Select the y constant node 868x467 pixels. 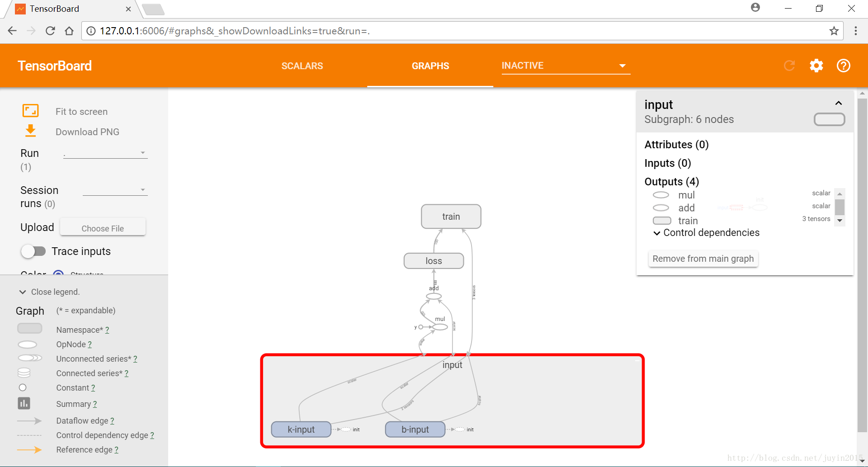[x=420, y=327]
